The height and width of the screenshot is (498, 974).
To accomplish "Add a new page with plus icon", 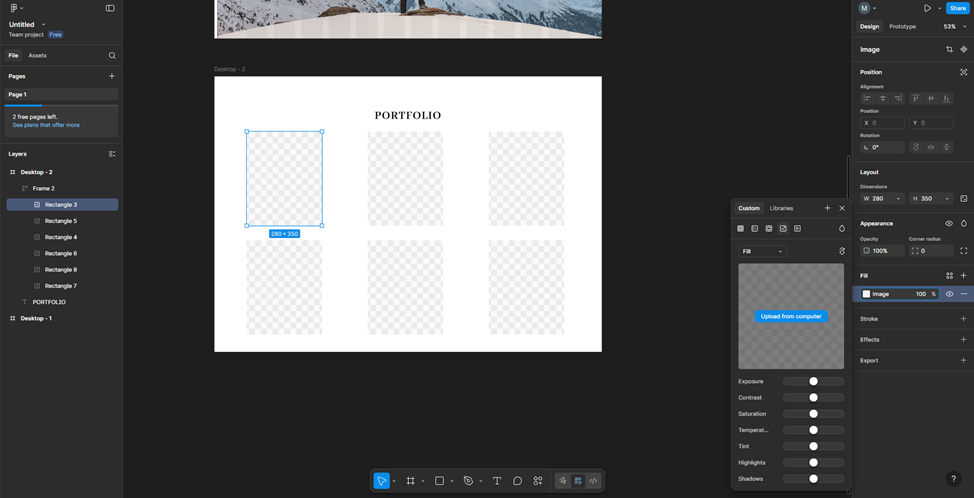I will click(x=112, y=76).
